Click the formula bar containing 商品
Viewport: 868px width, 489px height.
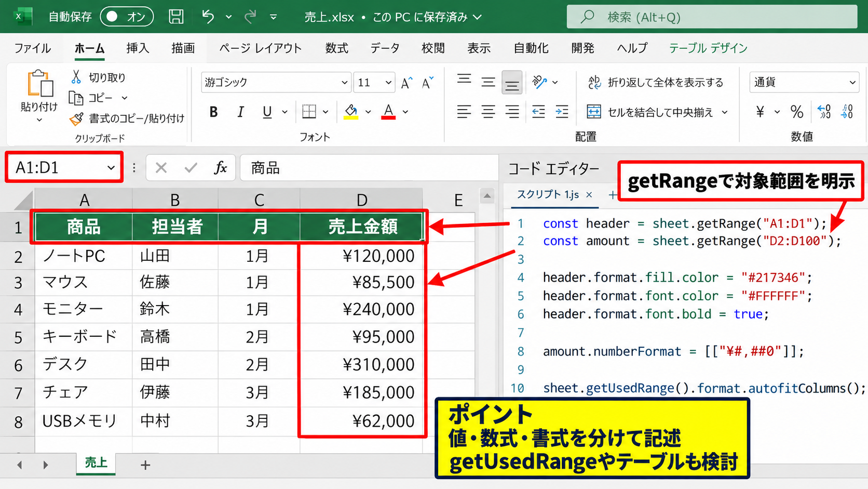(x=369, y=168)
